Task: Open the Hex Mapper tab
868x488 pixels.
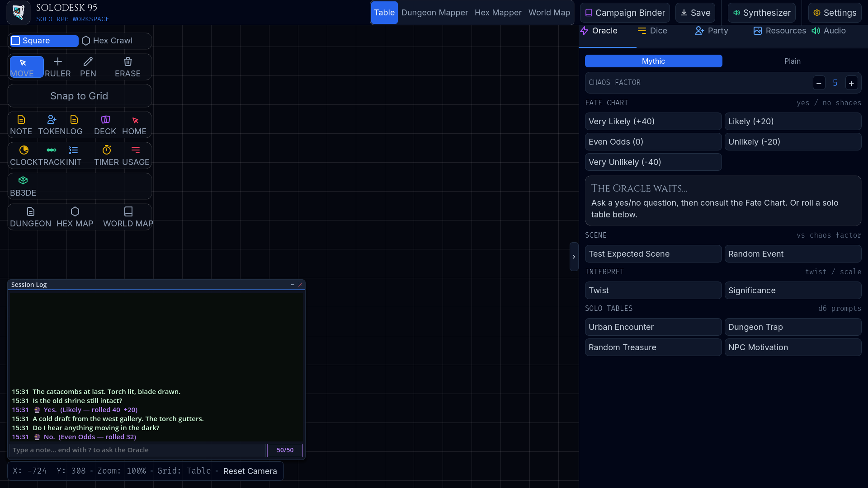Action: [498, 13]
